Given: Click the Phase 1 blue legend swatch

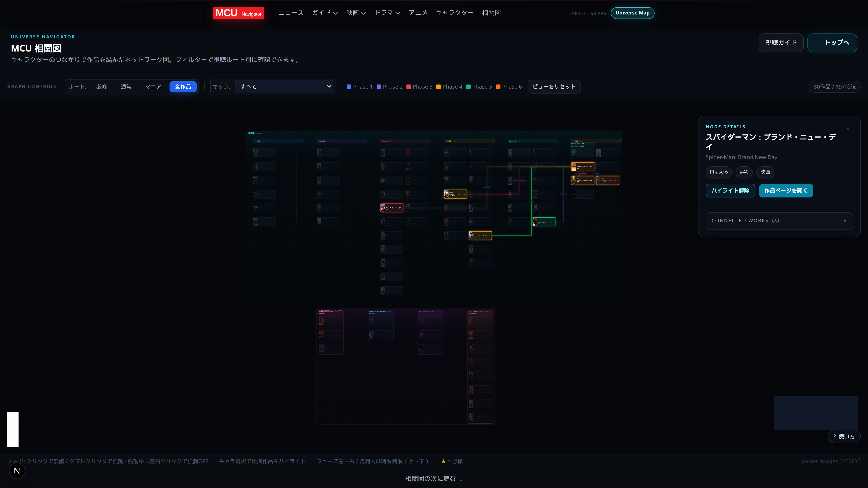Looking at the screenshot, I should tap(349, 87).
